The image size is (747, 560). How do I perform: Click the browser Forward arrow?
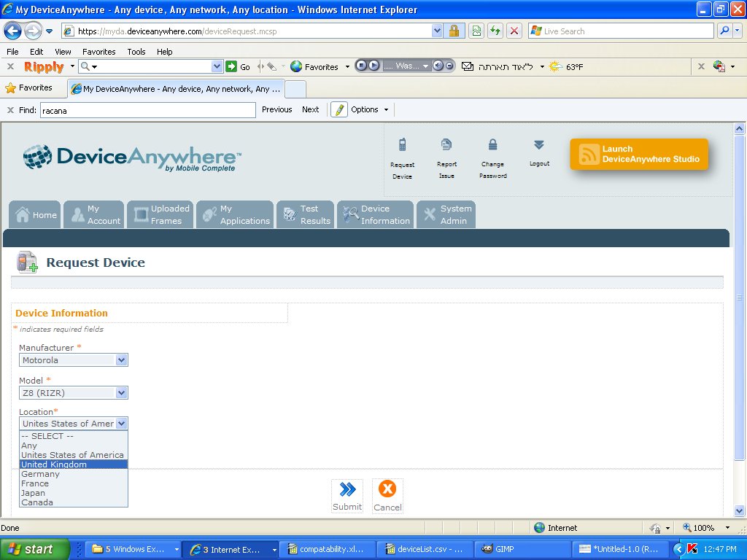click(x=32, y=31)
